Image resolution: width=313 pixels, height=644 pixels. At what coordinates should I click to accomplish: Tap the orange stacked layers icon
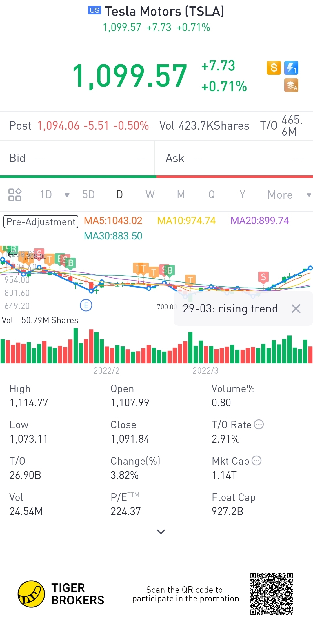click(x=291, y=85)
